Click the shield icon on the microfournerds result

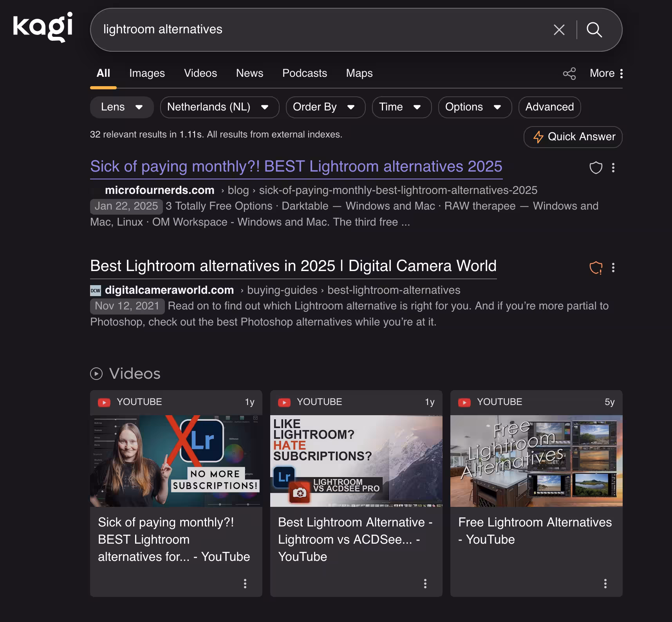coord(596,168)
